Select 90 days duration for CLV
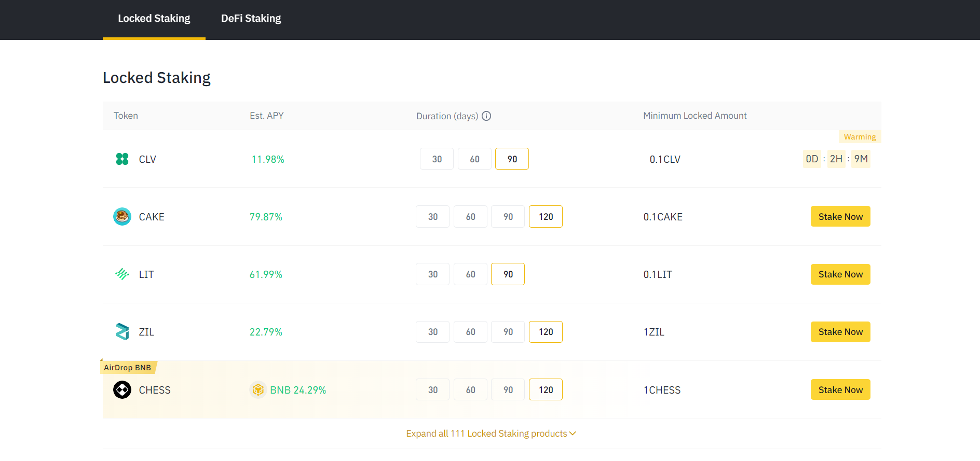980x461 pixels. click(512, 159)
